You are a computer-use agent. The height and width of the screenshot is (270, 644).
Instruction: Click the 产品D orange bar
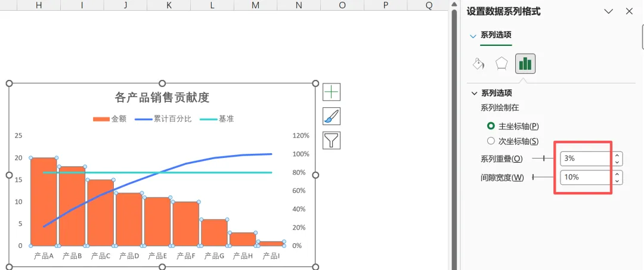click(x=129, y=219)
